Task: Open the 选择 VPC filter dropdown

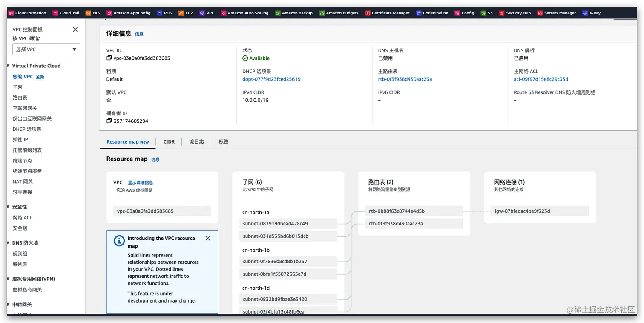Action: click(x=46, y=49)
